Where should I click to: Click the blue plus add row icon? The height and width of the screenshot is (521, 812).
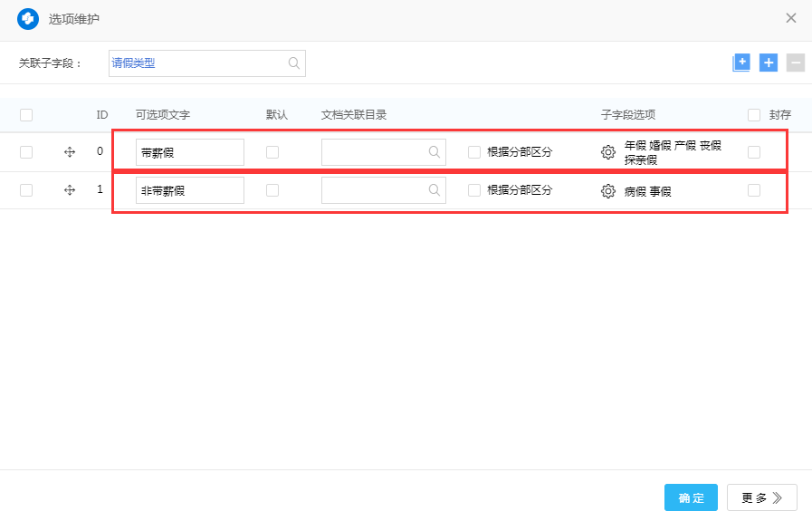(769, 63)
